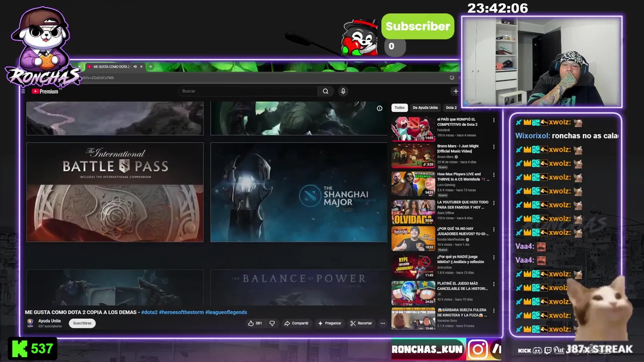Image resolution: width=644 pixels, height=362 pixels.
Task: Open a new browser tab
Action: (150, 66)
